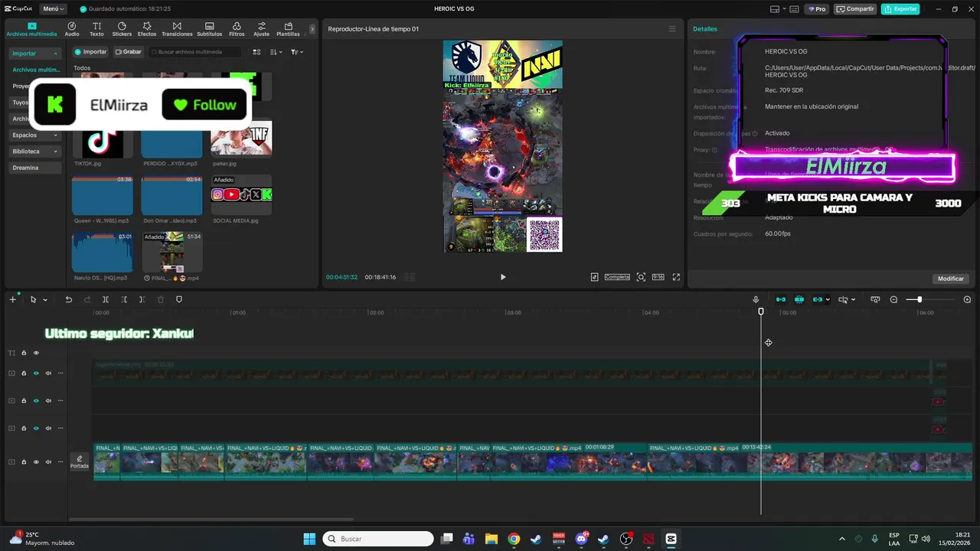Play the preview video
Image resolution: width=980 pixels, height=551 pixels.
coord(503,277)
